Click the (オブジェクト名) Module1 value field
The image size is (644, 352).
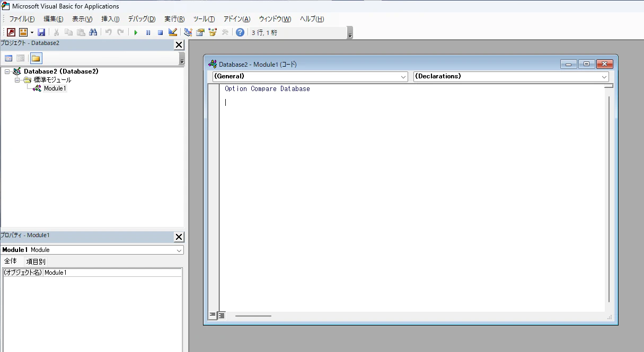(x=112, y=273)
